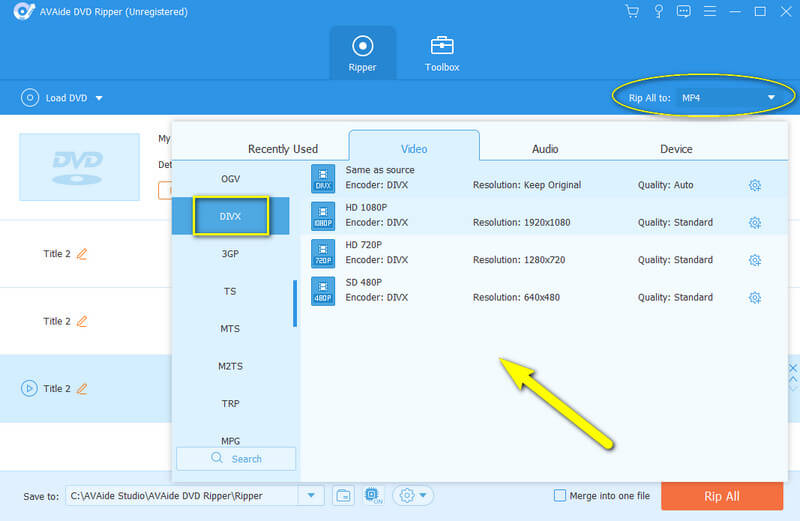Screen dimensions: 800x521
Task: Play the selected Title 2 item
Action: coord(29,388)
